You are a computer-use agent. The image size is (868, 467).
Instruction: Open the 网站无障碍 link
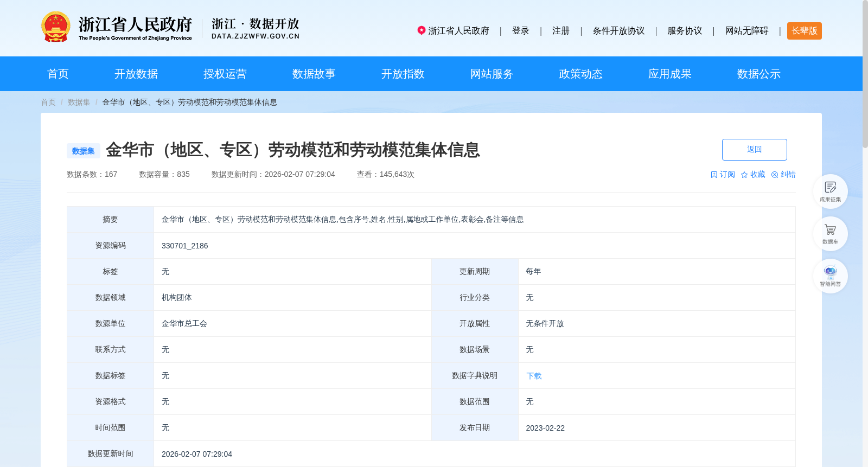click(746, 31)
